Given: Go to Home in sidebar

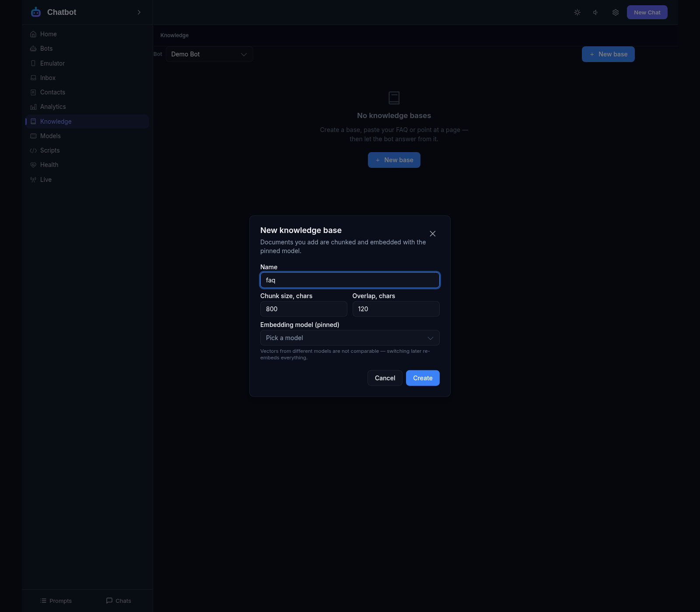Looking at the screenshot, I should (87, 34).
